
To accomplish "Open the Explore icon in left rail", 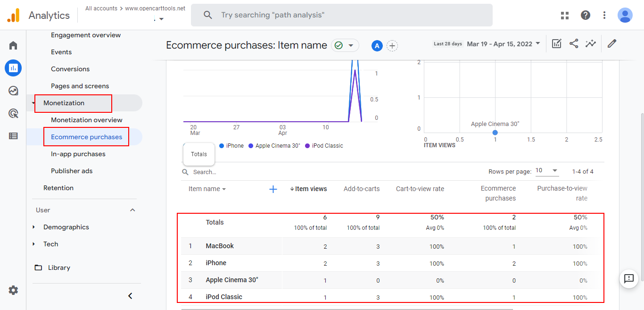I will (x=13, y=91).
